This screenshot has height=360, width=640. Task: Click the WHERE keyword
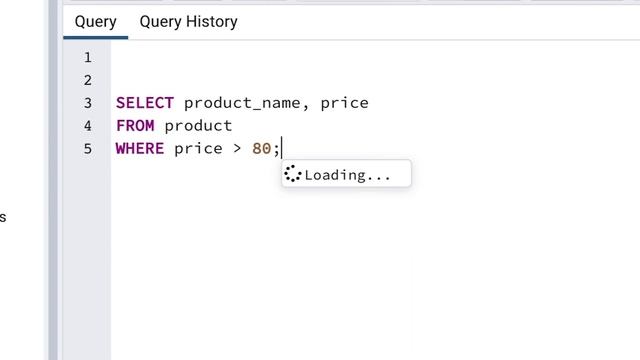tap(140, 149)
